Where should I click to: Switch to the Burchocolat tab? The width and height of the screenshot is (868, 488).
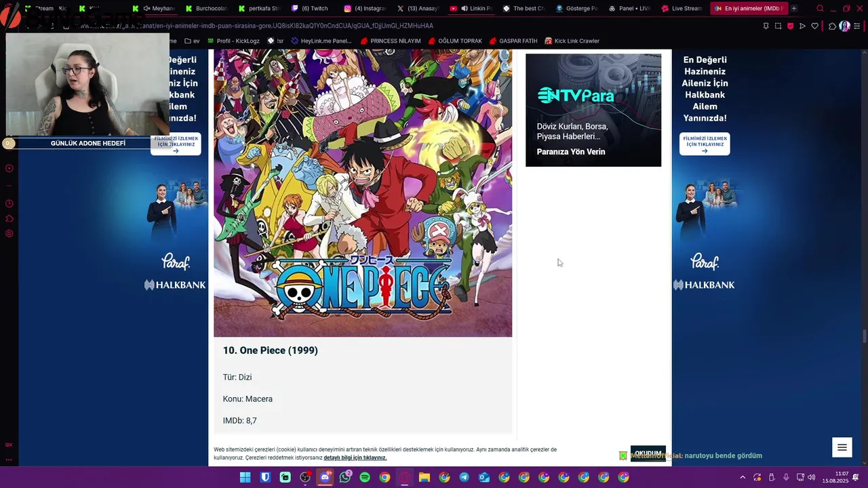tap(207, 8)
